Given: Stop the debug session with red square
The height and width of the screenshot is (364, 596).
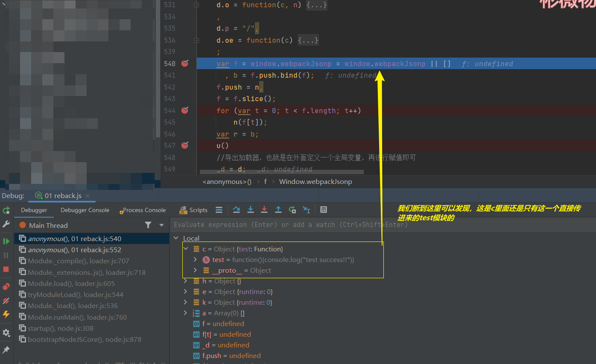Looking at the screenshot, I should 6,269.
